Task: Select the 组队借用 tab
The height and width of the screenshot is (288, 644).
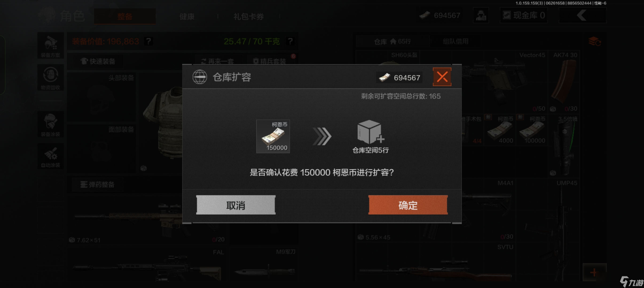Action: coord(455,41)
